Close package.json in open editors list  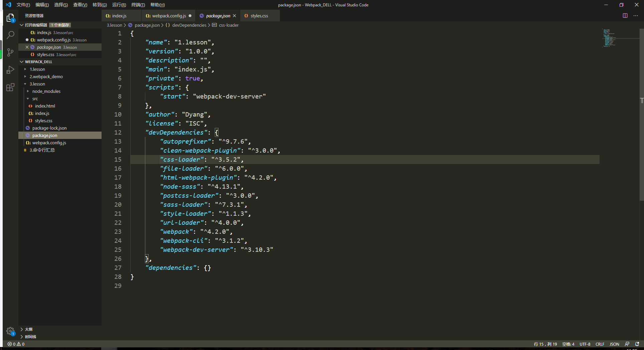coord(27,47)
